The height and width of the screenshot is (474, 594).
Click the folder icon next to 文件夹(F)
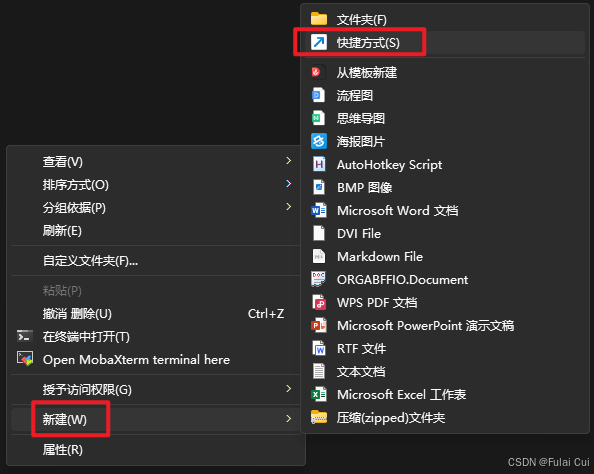pyautogui.click(x=319, y=19)
